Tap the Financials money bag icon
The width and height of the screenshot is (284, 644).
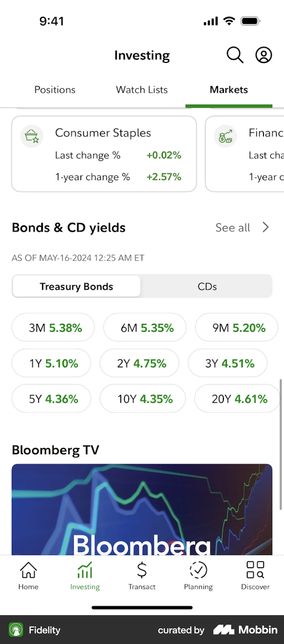[x=225, y=136]
